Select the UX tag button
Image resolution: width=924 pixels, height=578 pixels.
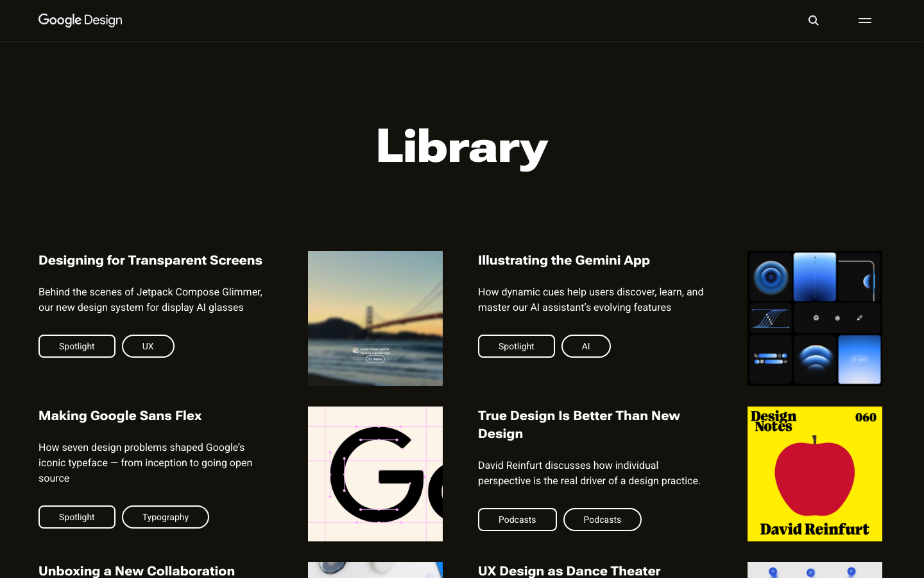pos(148,346)
